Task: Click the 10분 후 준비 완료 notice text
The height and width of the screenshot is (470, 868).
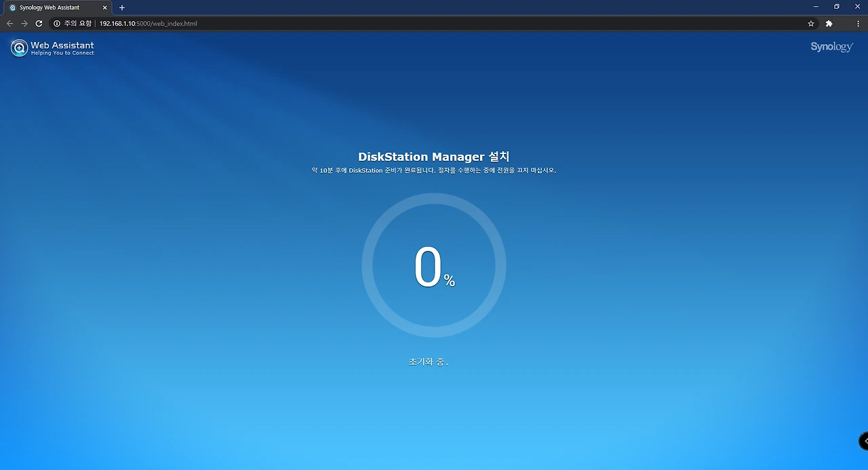Action: (434, 170)
